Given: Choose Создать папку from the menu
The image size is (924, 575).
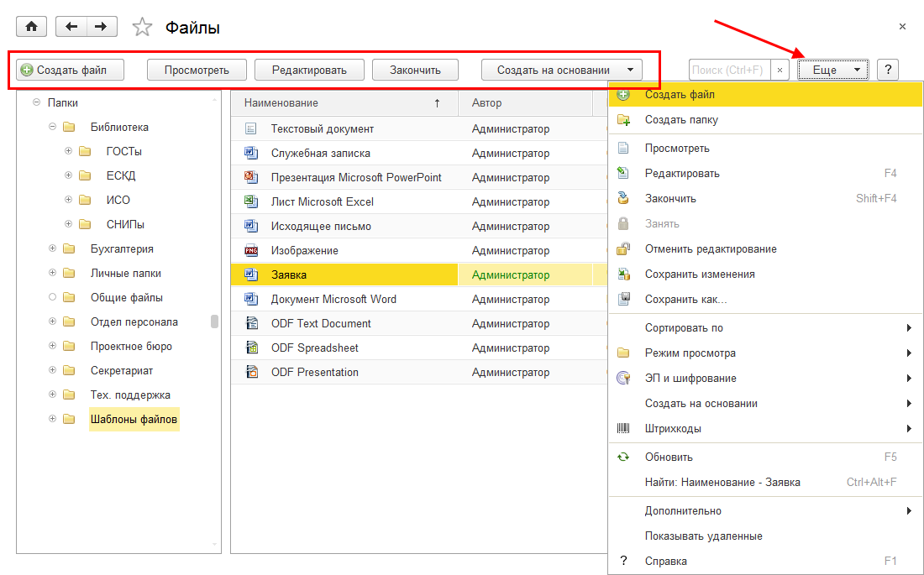Looking at the screenshot, I should pyautogui.click(x=681, y=120).
